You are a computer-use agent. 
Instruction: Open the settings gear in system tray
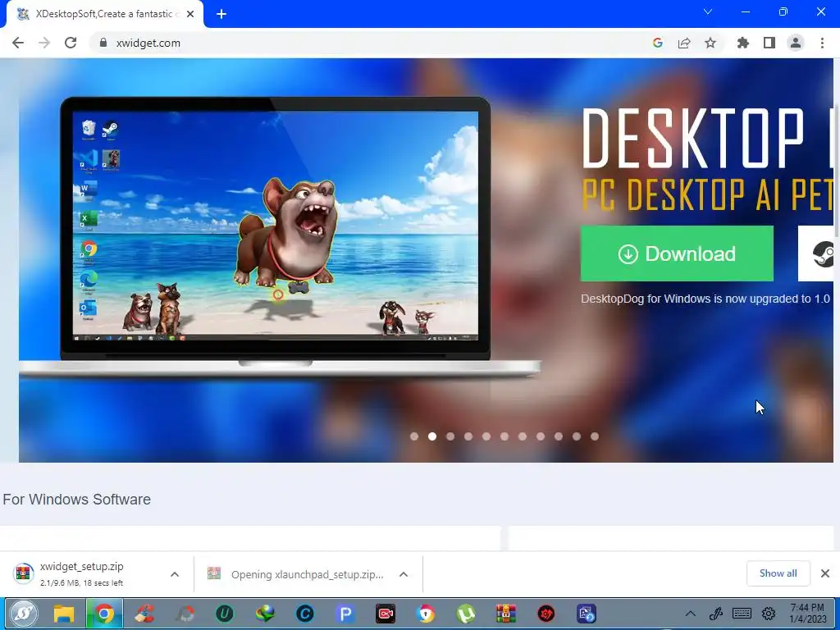pos(769,614)
